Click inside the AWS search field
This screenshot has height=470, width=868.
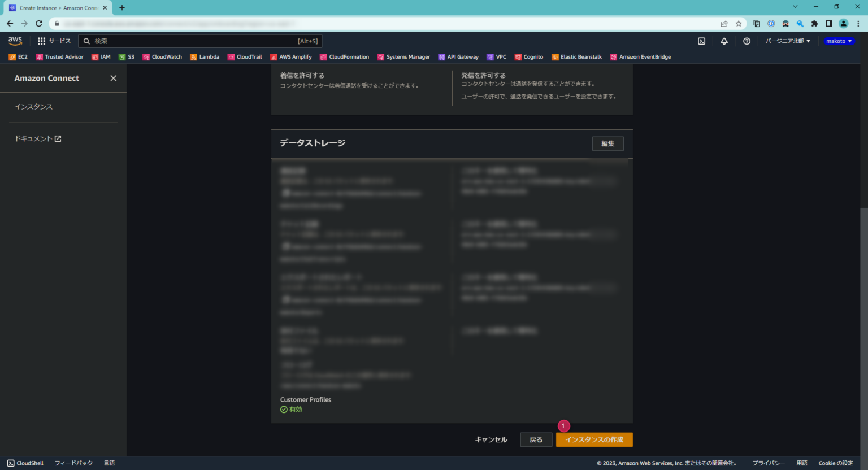[198, 41]
